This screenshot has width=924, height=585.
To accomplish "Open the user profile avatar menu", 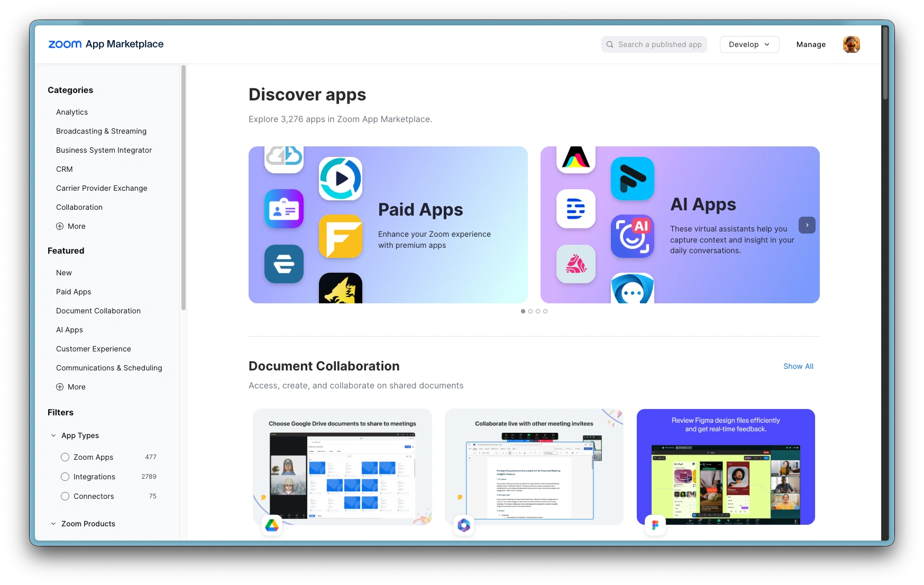I will click(851, 44).
